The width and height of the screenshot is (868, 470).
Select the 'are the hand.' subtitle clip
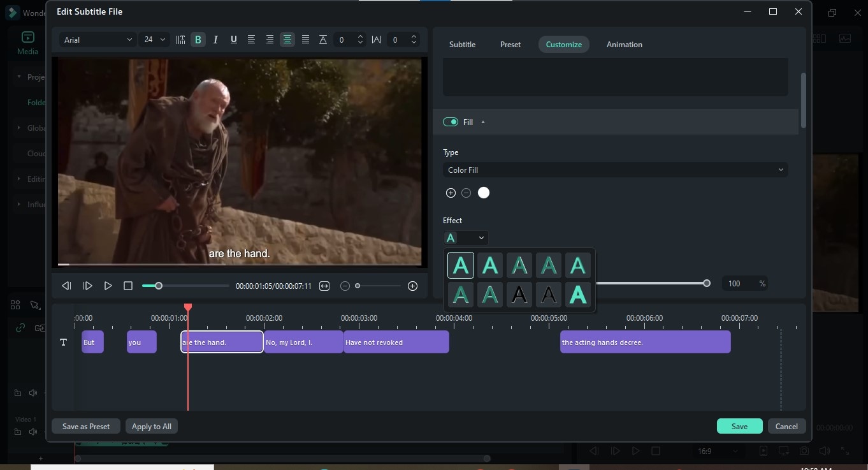coord(222,342)
